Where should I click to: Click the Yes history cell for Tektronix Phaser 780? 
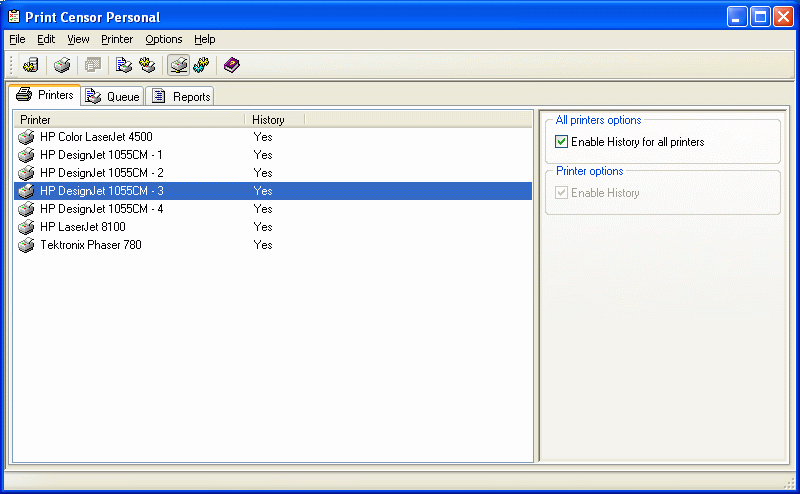pyautogui.click(x=263, y=245)
